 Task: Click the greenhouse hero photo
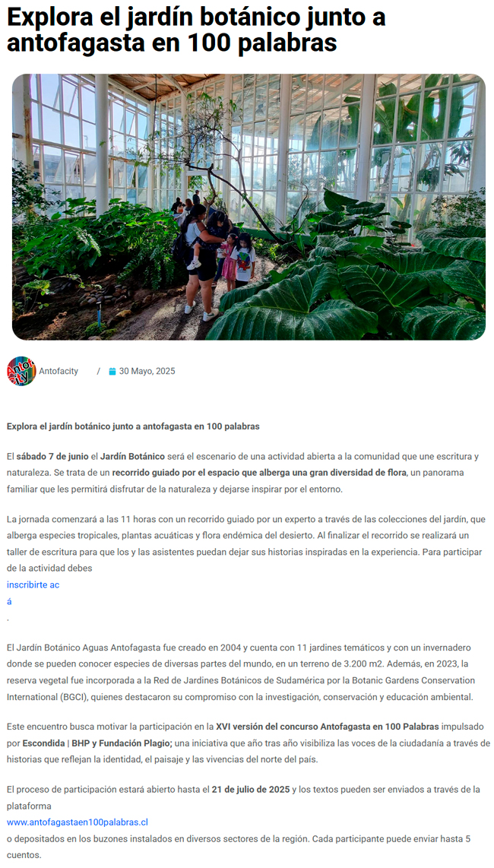(249, 207)
